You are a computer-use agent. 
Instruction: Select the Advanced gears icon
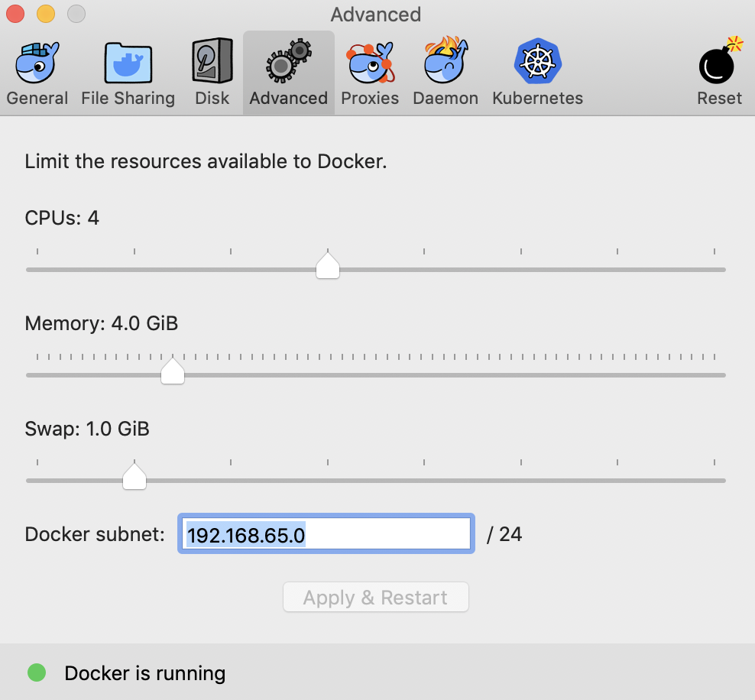click(288, 61)
